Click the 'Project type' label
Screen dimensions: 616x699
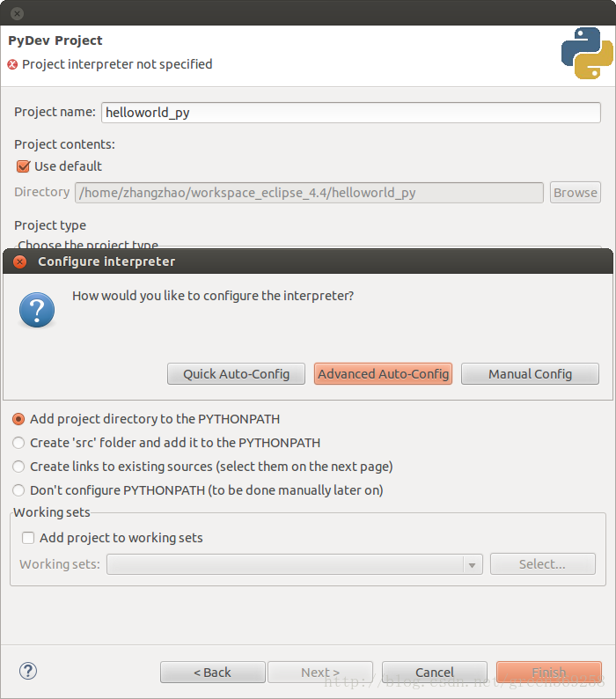pos(50,225)
